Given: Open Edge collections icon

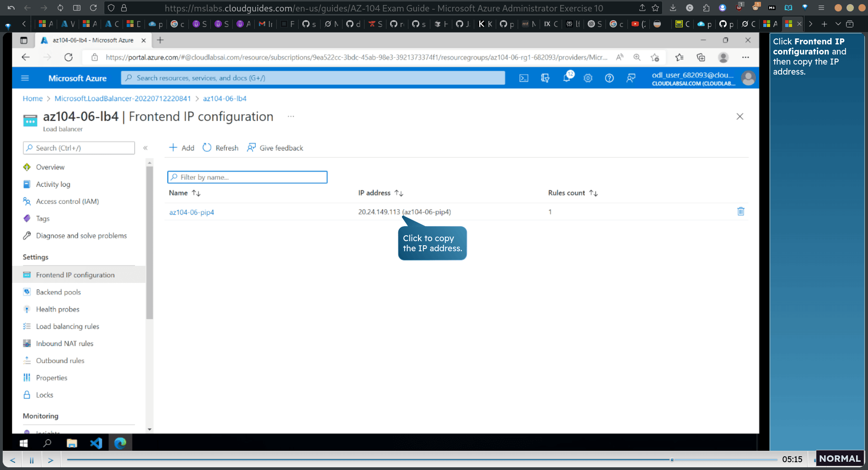Looking at the screenshot, I should click(x=701, y=57).
